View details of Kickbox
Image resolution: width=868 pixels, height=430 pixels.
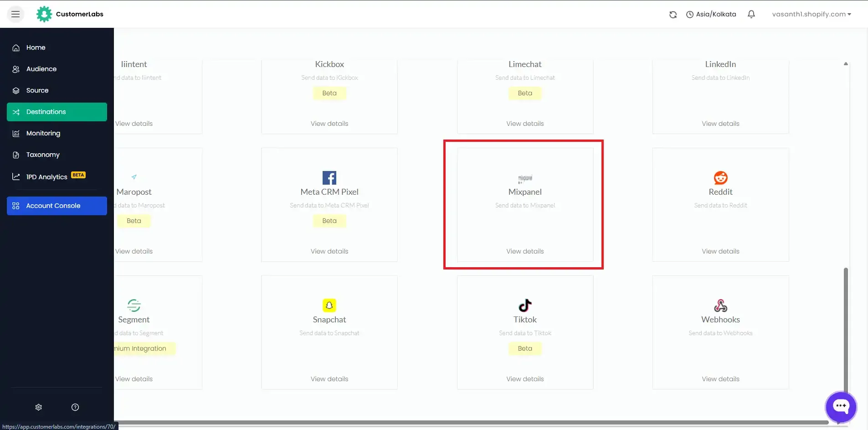(329, 124)
